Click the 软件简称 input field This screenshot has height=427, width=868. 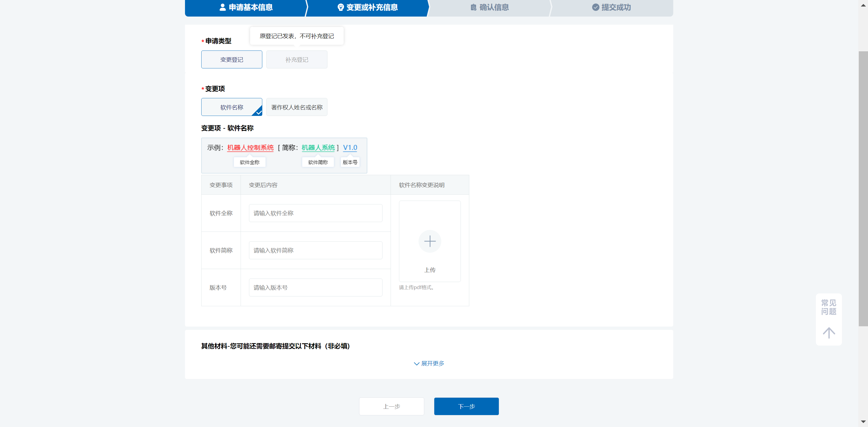point(315,250)
